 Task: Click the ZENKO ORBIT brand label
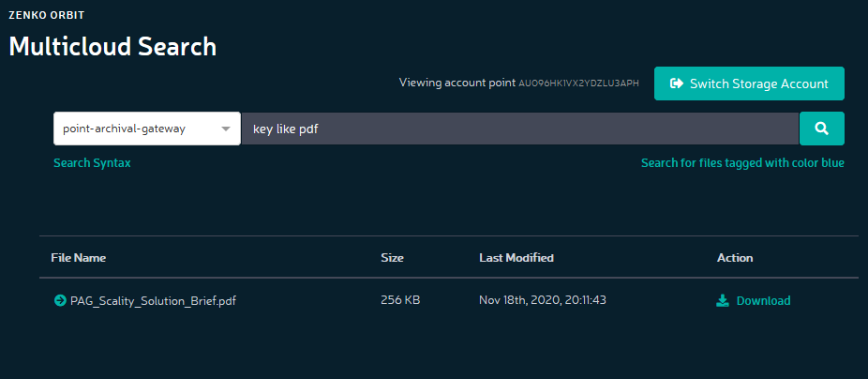(x=47, y=15)
